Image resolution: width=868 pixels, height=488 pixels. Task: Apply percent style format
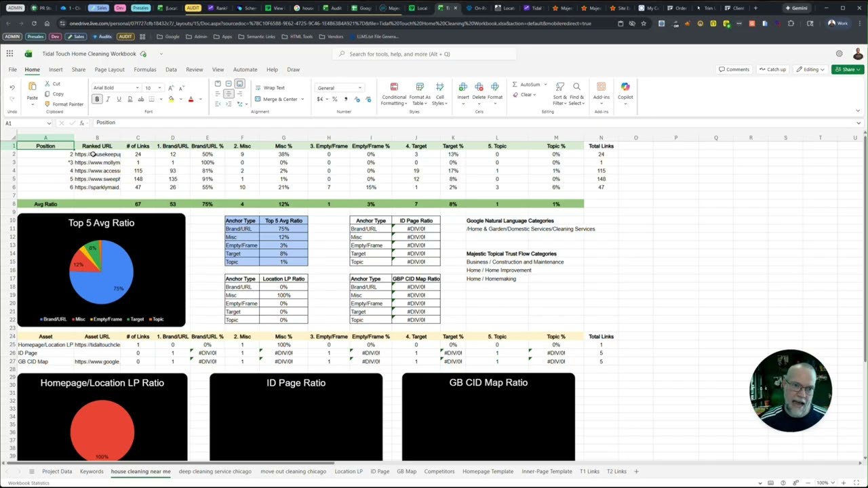point(334,99)
